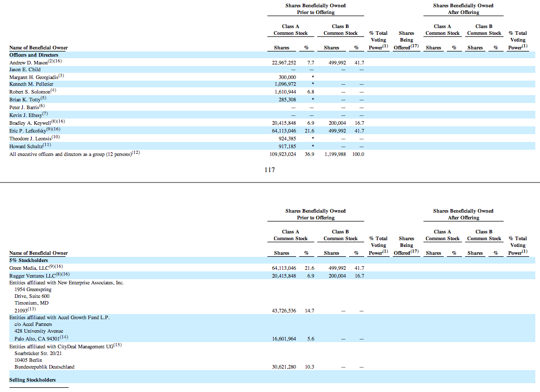
Task: Click New Enterprise Associates' 43,726,536 share value
Action: (285, 311)
